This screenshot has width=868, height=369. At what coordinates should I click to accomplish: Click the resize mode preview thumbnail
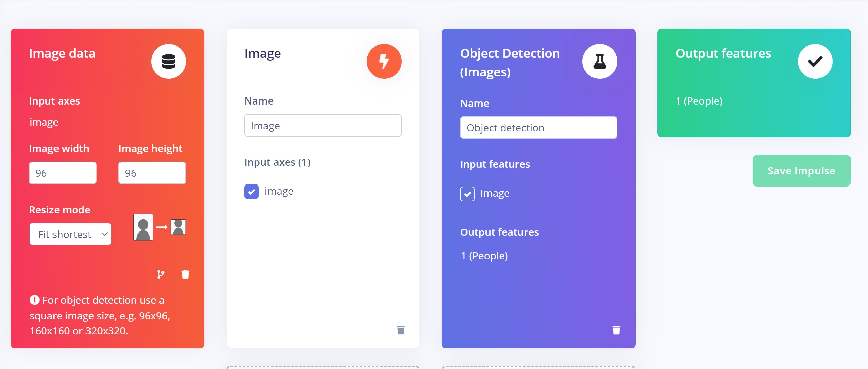point(159,227)
